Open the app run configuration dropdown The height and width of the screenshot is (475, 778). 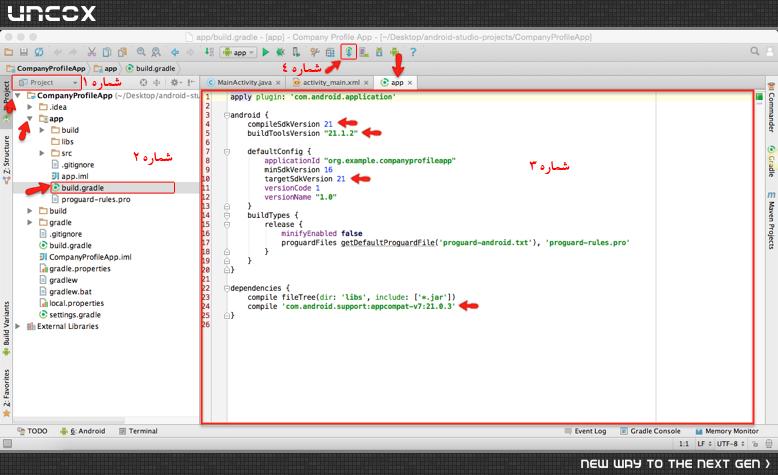pos(239,52)
